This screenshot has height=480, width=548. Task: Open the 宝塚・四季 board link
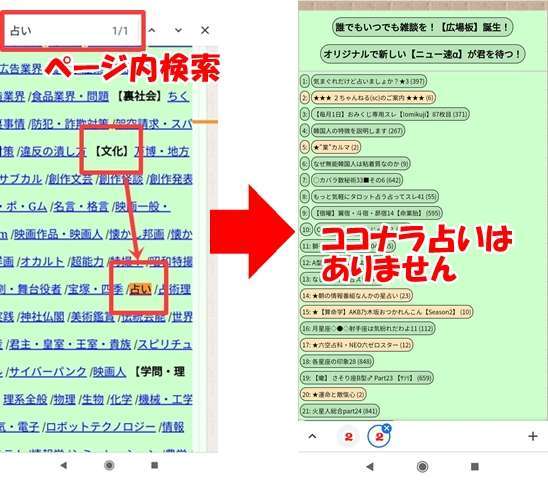tap(95, 289)
